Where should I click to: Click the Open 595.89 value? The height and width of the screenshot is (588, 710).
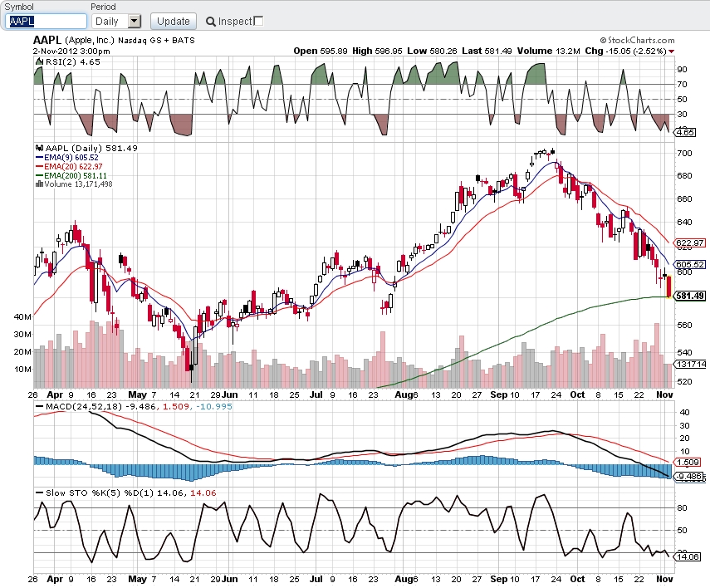[321, 51]
